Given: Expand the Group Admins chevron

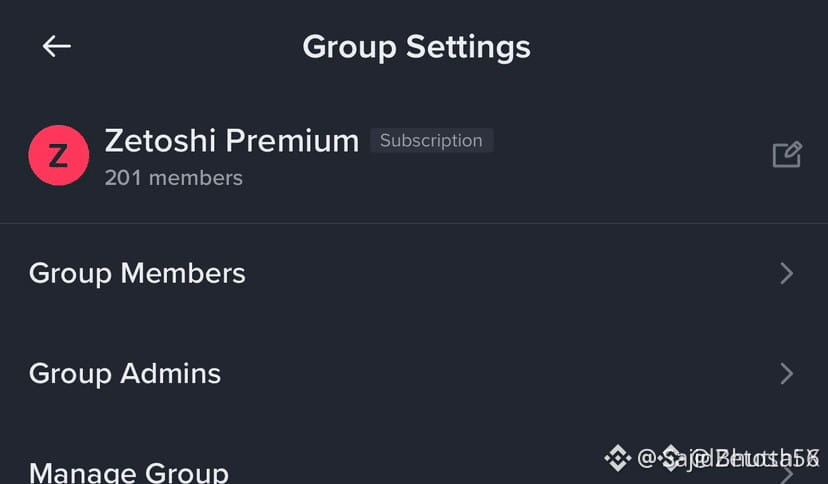Looking at the screenshot, I should (787, 374).
